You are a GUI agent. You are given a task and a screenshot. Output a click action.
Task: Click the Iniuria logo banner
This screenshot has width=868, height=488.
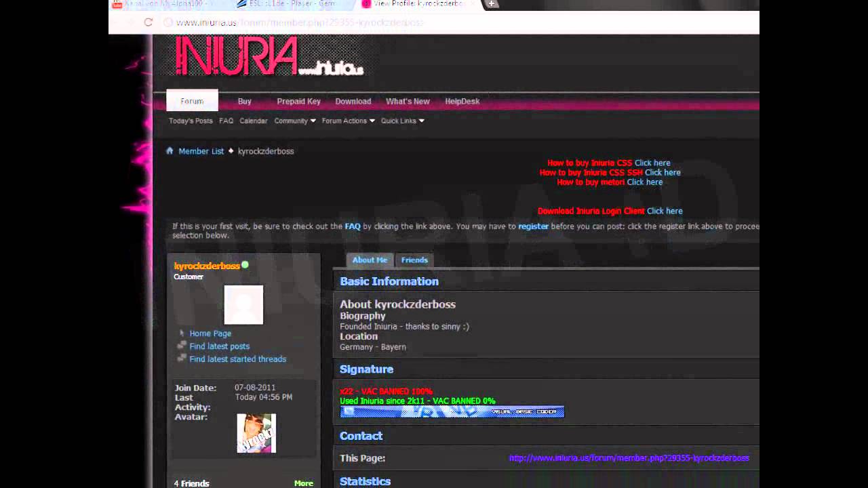269,56
